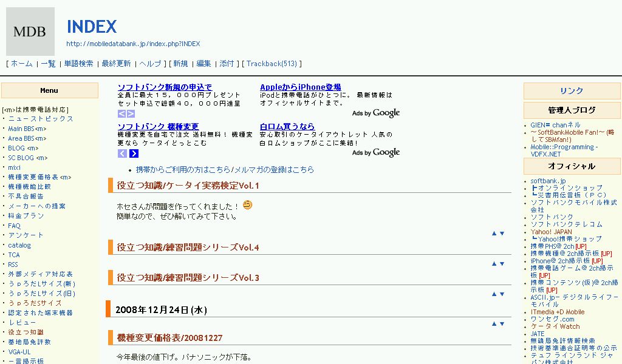
Task: Open FAQ in left menu
Action: 15,226
